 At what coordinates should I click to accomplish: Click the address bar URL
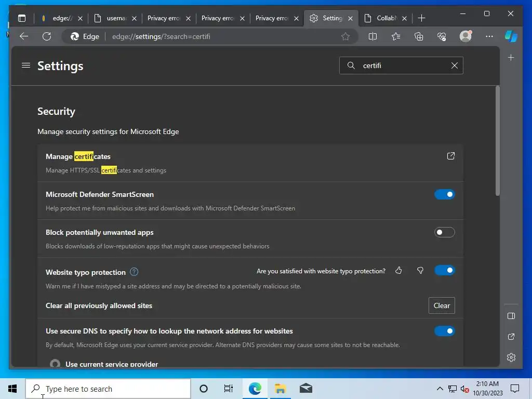(x=161, y=36)
